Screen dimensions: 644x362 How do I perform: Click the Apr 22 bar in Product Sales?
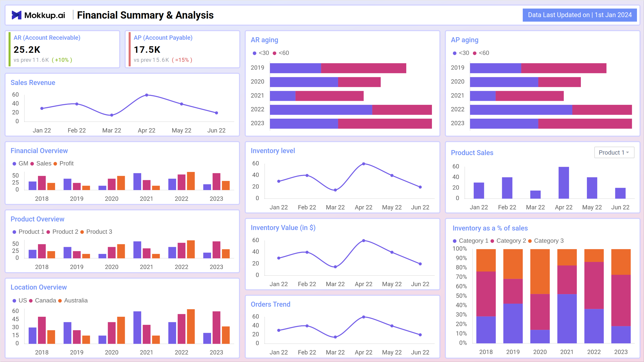click(x=564, y=183)
